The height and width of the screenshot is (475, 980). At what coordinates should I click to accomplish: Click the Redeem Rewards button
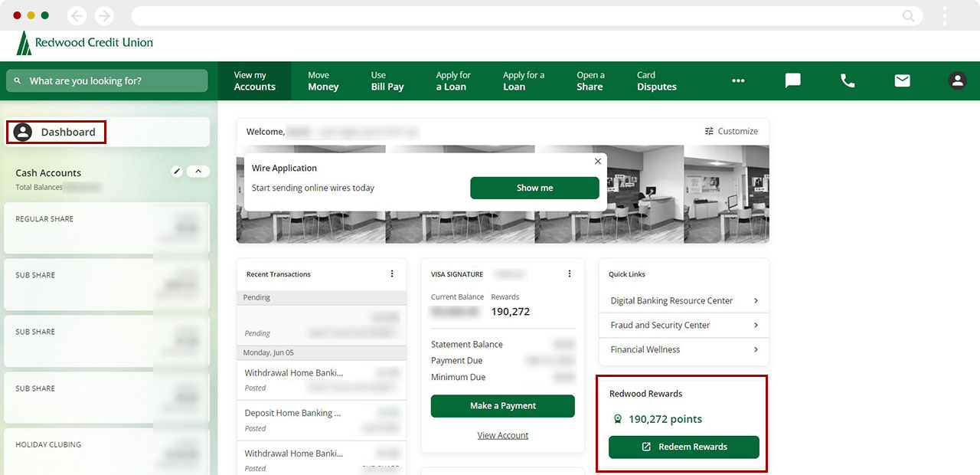[x=684, y=447]
